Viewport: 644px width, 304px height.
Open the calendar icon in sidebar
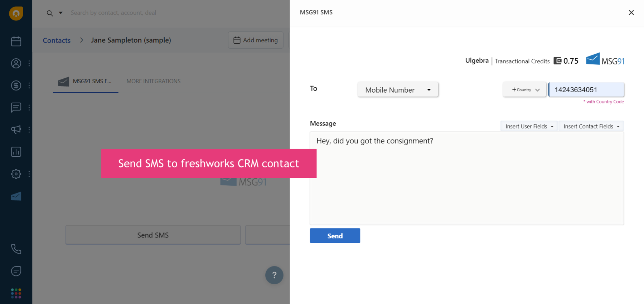pyautogui.click(x=16, y=41)
